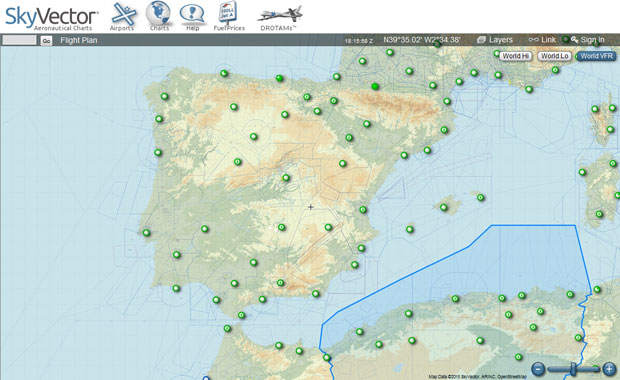Image resolution: width=620 pixels, height=380 pixels.
Task: Open the Fuel Prices icon
Action: pos(229,16)
